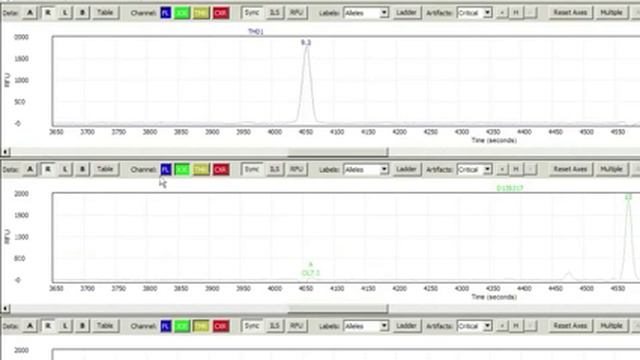Open the Labels Alleles dropdown in the bottom panel
Viewport: 640px width, 360px height.
point(366,326)
